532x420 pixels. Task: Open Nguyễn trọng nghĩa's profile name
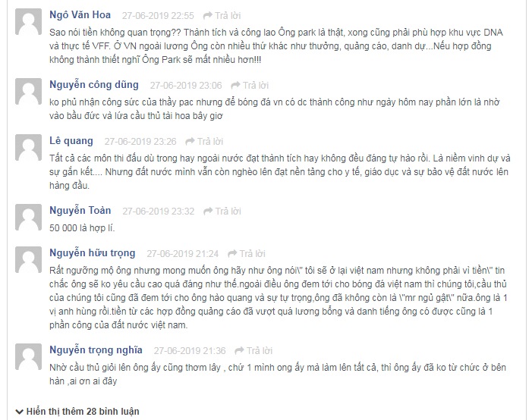tap(96, 349)
